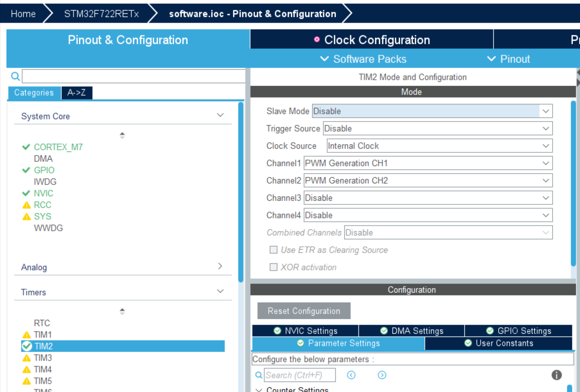Click the categories list vertical scrollbar
The height and width of the screenshot is (392, 580).
(241, 192)
